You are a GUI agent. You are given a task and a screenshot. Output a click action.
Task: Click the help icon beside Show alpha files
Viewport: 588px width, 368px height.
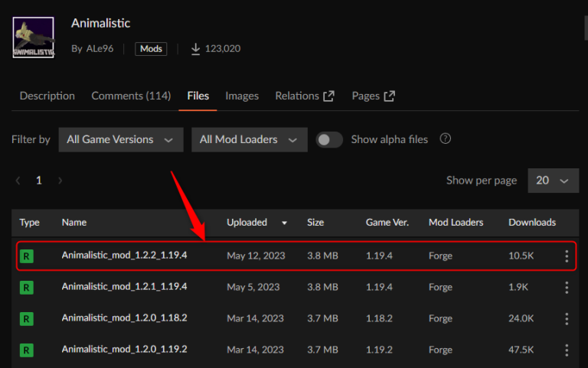point(445,139)
